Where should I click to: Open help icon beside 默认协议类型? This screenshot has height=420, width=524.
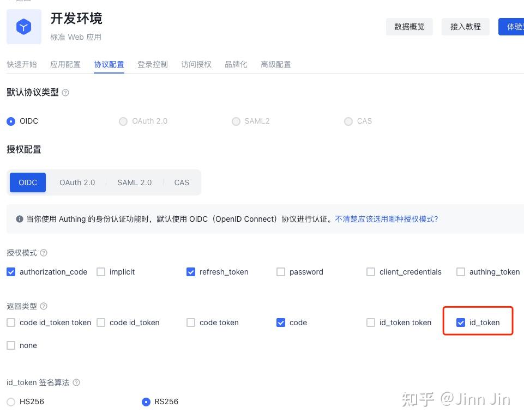[x=65, y=93]
